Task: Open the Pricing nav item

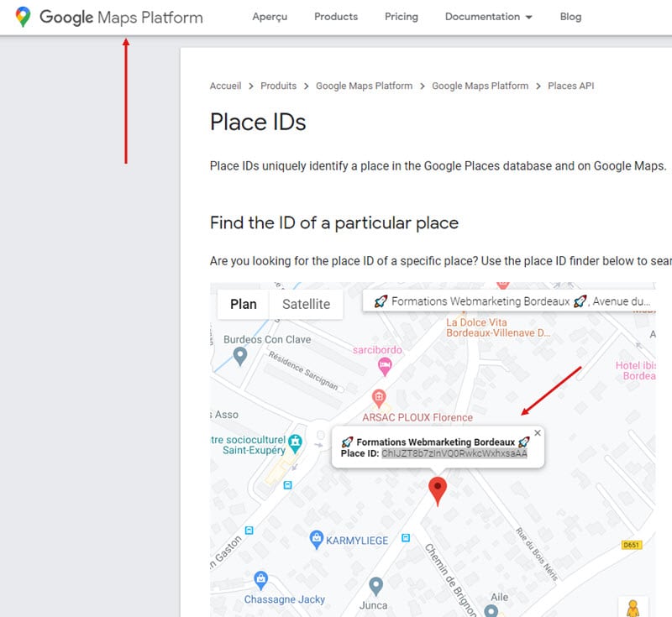Action: coord(402,17)
